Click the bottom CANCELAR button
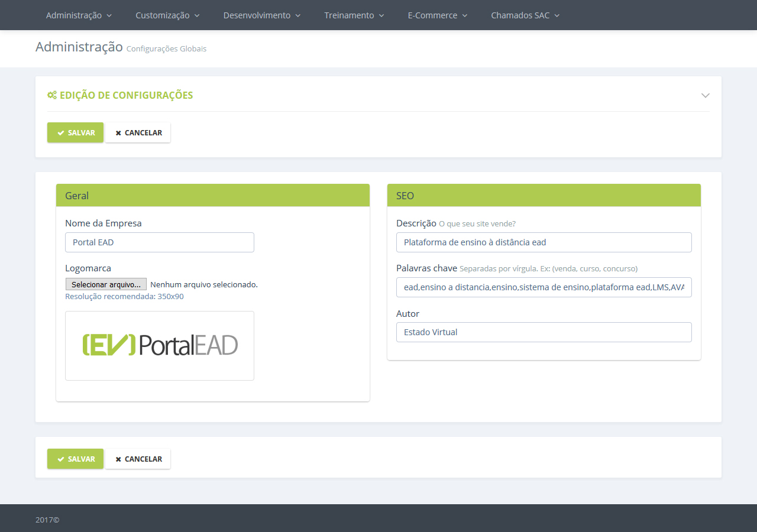Image resolution: width=757 pixels, height=532 pixels. 138,459
